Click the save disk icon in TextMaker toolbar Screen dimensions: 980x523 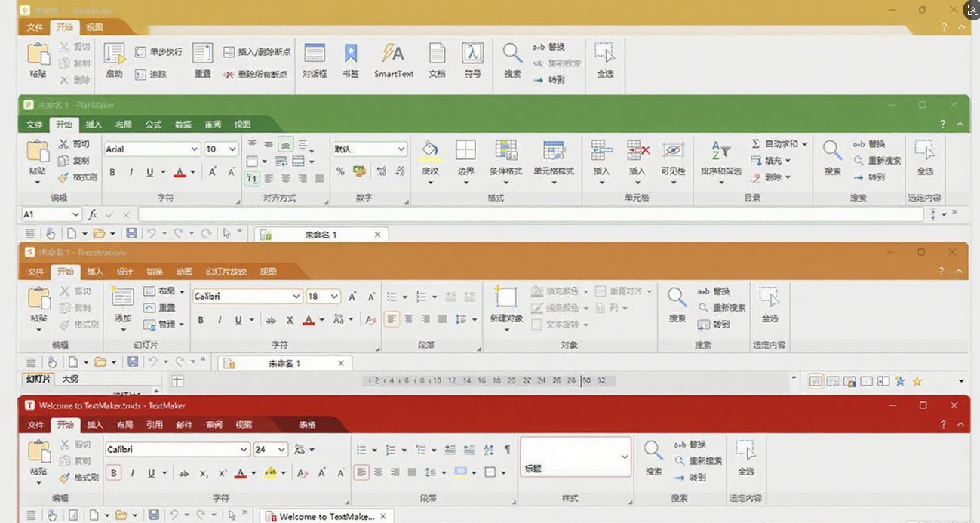coord(154,515)
